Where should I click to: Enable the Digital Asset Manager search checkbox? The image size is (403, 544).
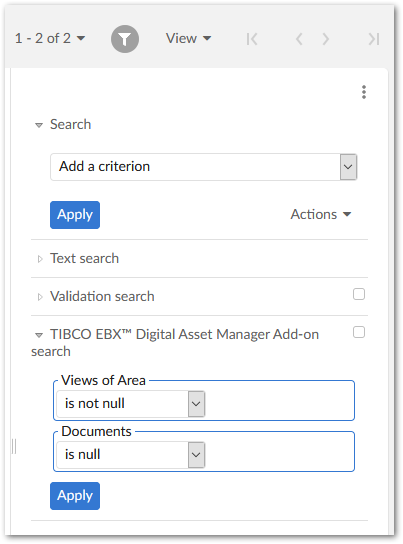coord(359,332)
